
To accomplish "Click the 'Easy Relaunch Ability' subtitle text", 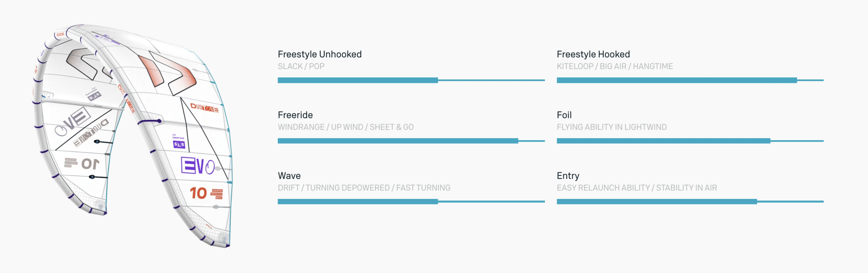I will [x=603, y=188].
